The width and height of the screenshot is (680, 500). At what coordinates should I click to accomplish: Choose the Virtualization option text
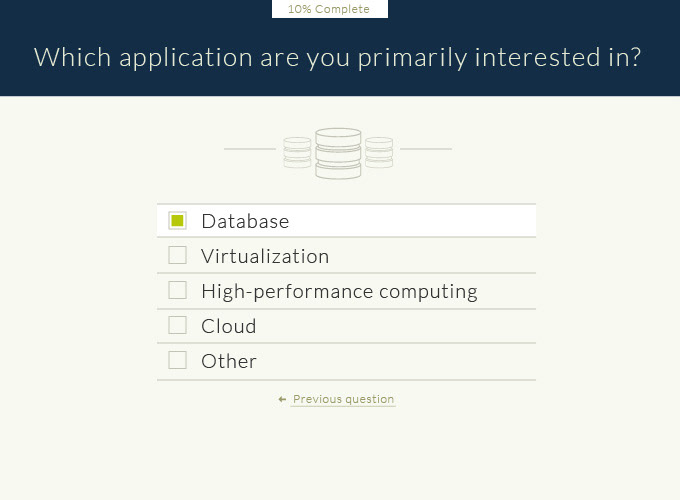point(265,256)
